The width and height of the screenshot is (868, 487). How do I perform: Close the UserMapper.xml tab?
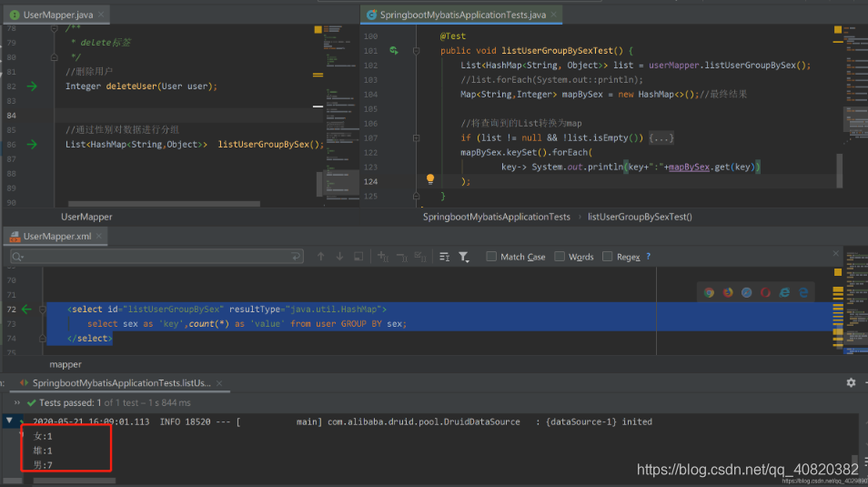click(98, 236)
